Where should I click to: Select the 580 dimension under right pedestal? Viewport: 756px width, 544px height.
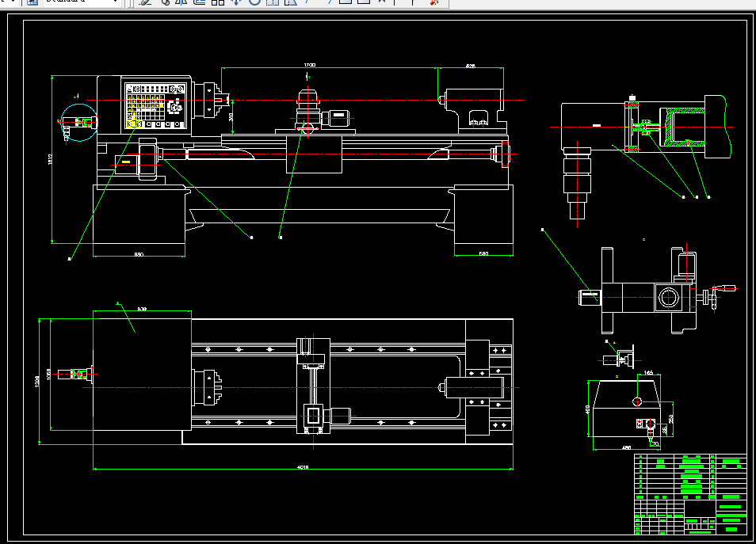click(x=483, y=253)
